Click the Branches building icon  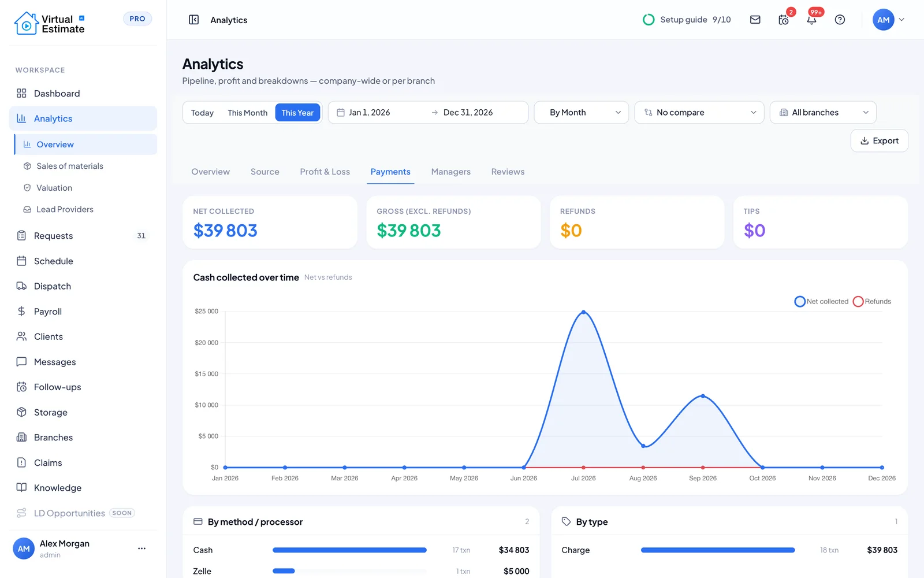click(x=21, y=438)
